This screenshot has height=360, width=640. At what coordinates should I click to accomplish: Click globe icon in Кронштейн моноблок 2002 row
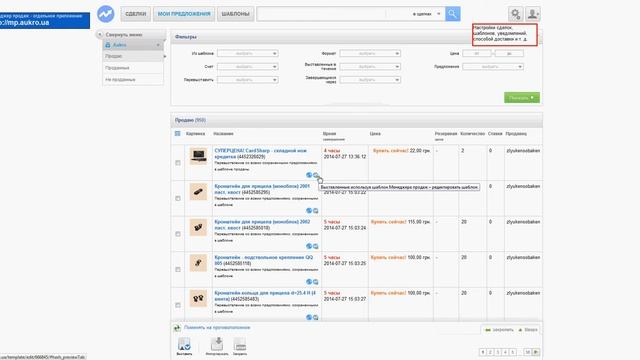(x=309, y=246)
